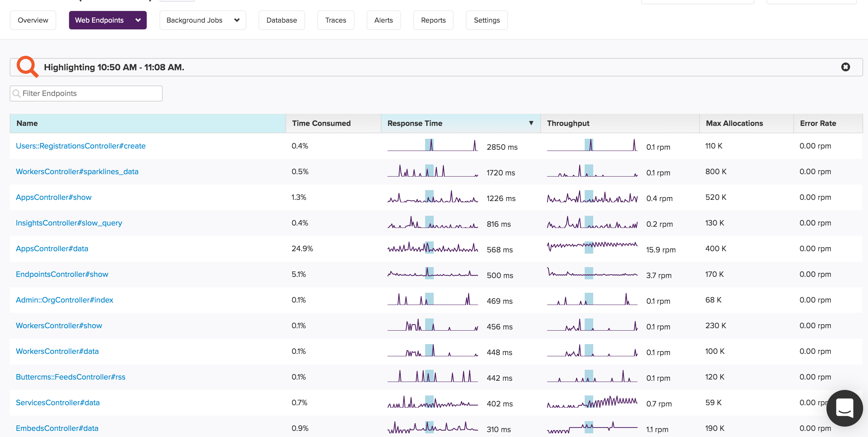Sort by Response Time column
Viewport: 868px width, 437px height.
point(415,123)
